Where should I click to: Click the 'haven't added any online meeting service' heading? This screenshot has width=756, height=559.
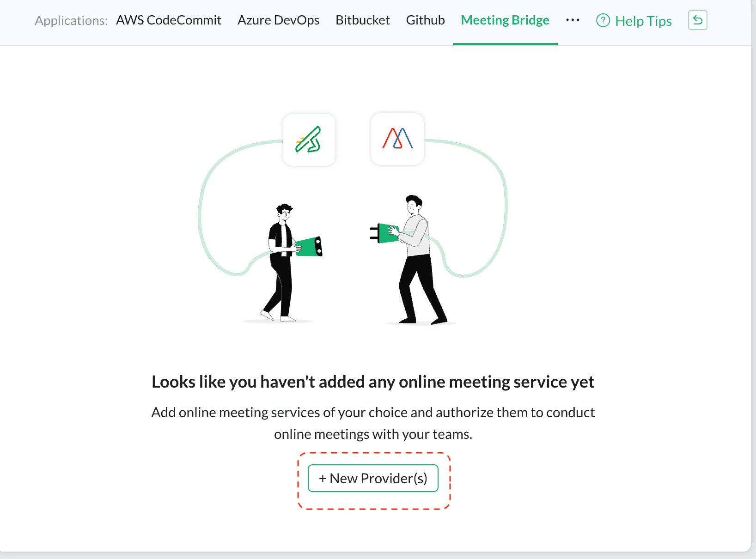pyautogui.click(x=373, y=382)
